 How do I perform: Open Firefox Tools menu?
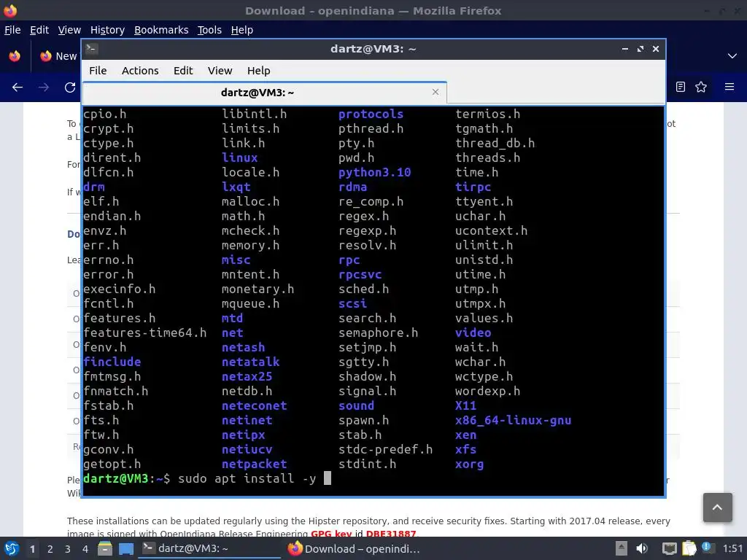(209, 30)
